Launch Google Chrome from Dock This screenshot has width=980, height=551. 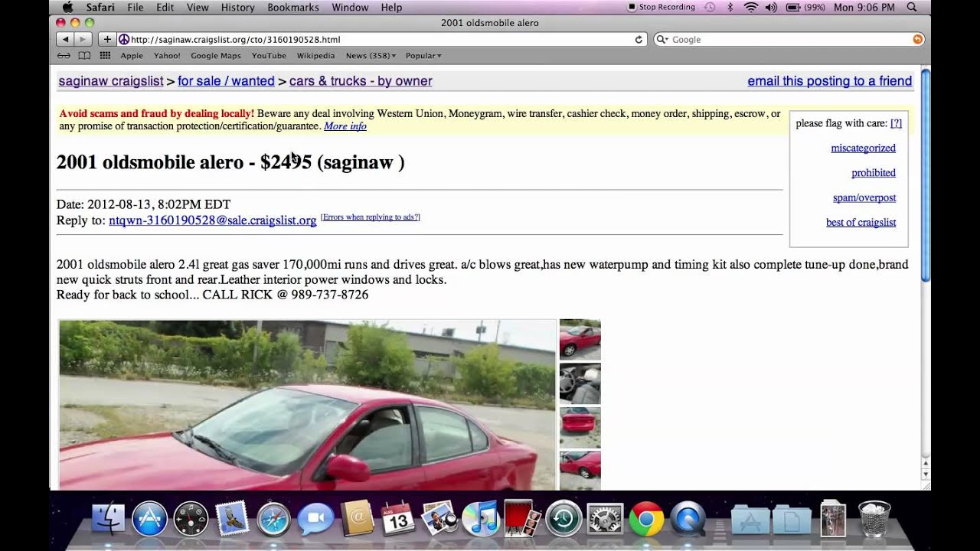pyautogui.click(x=645, y=520)
